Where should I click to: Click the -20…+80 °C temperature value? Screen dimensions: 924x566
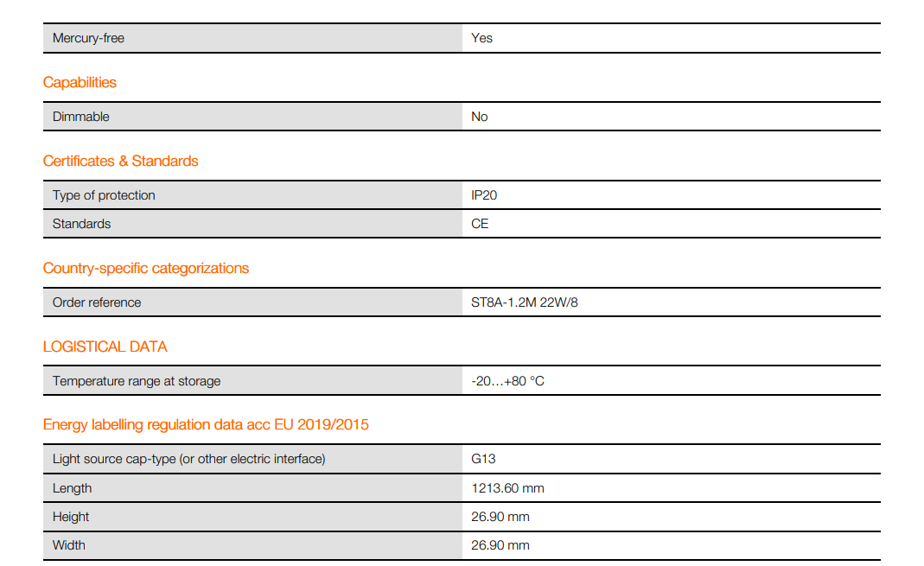click(x=507, y=381)
